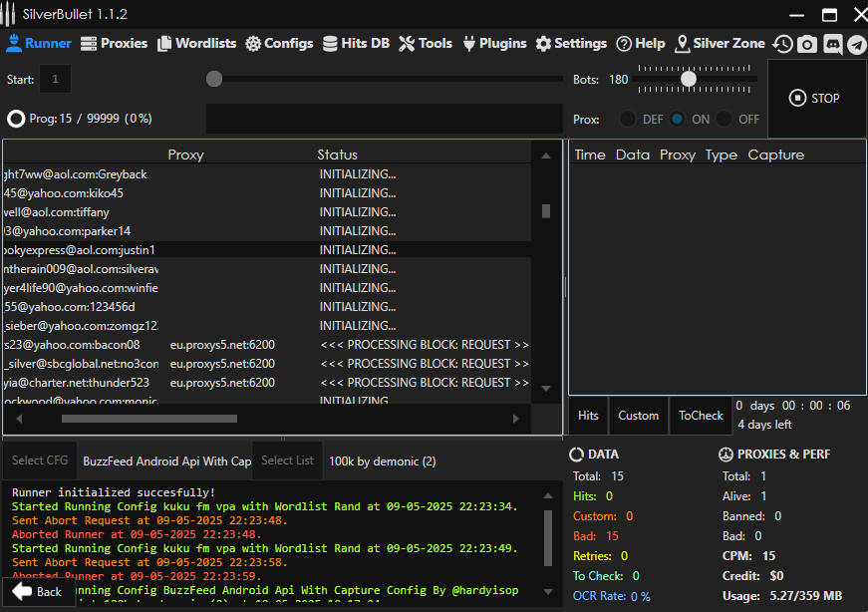Select the ON proxy mode radio button
Image resolution: width=868 pixels, height=612 pixels.
tap(678, 119)
